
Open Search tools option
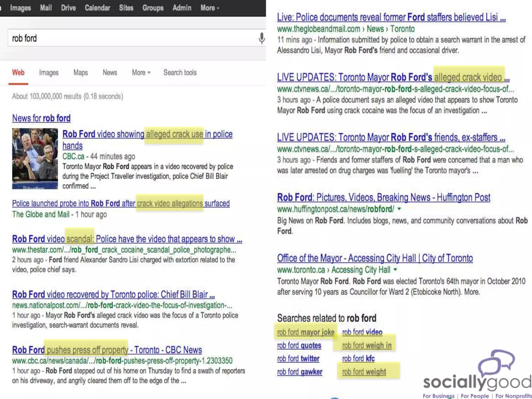[180, 72]
